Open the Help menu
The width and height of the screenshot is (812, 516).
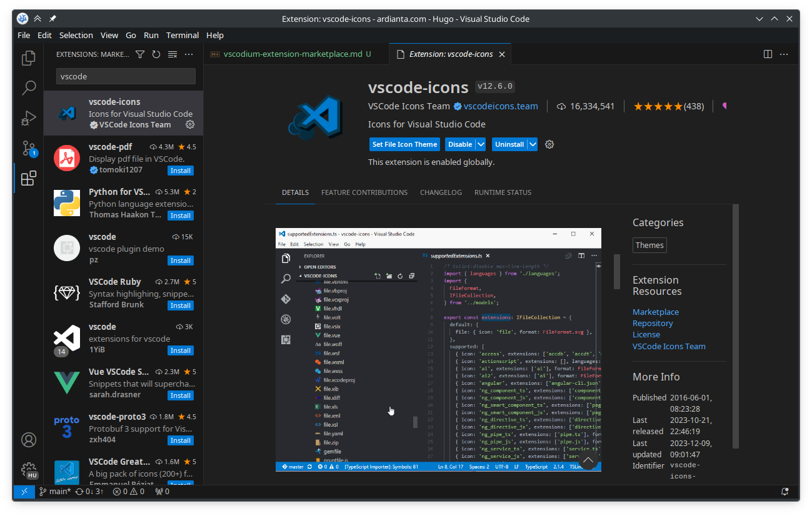tap(215, 35)
